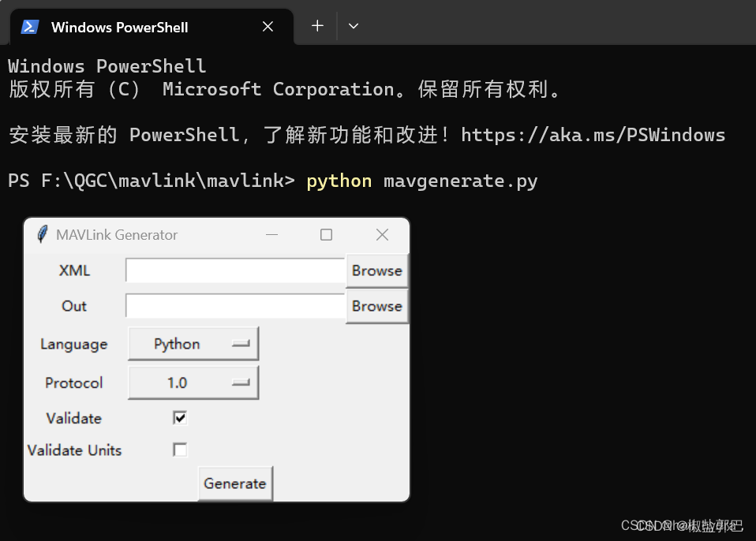Disable the Validate checkbox
Screen dimensions: 756x541
pos(179,417)
